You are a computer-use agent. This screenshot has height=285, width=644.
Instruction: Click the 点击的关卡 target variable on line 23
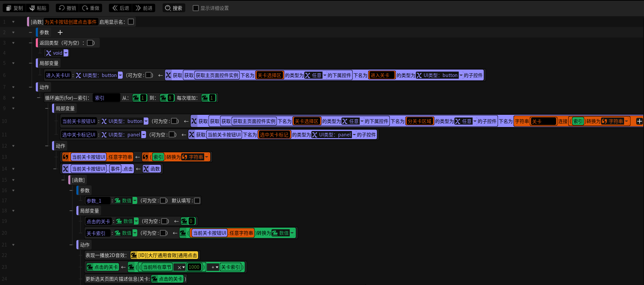(103, 267)
